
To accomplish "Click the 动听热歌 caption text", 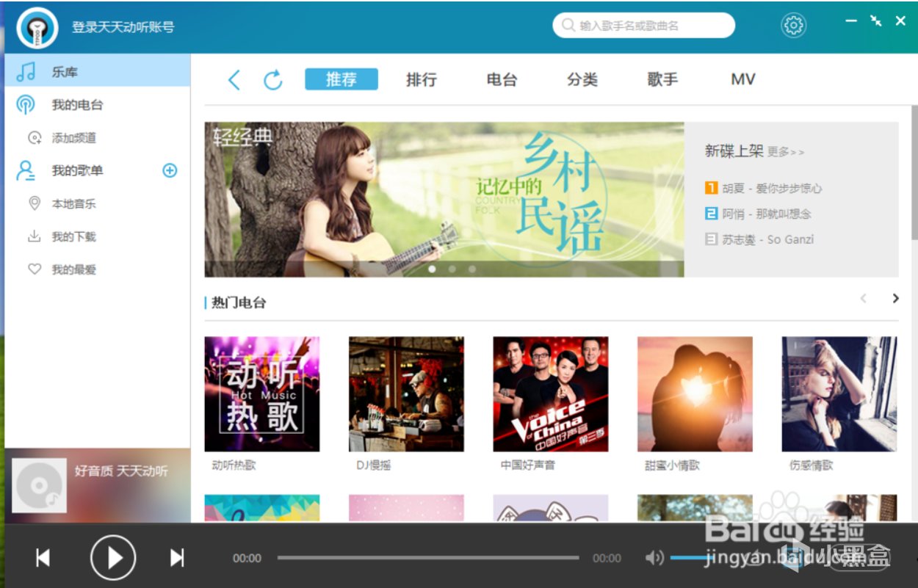I will 234,465.
